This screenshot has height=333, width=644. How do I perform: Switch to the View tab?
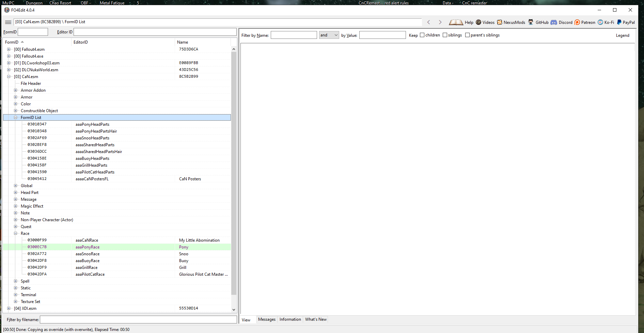pyautogui.click(x=246, y=320)
